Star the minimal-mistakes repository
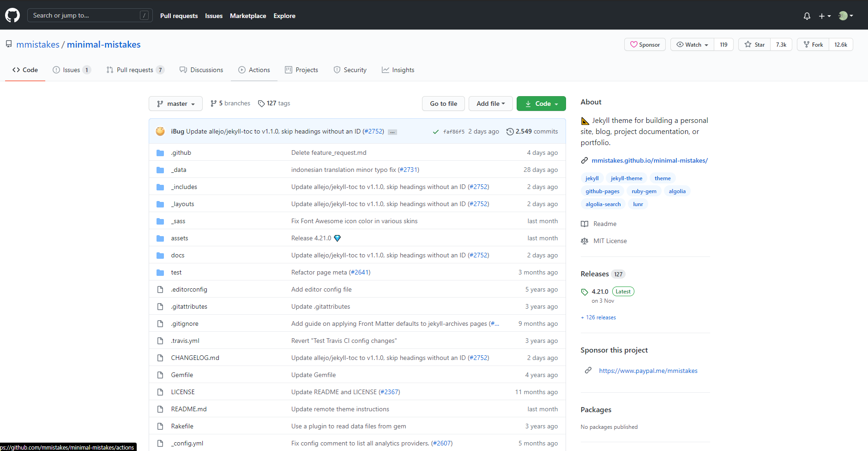 pos(754,44)
